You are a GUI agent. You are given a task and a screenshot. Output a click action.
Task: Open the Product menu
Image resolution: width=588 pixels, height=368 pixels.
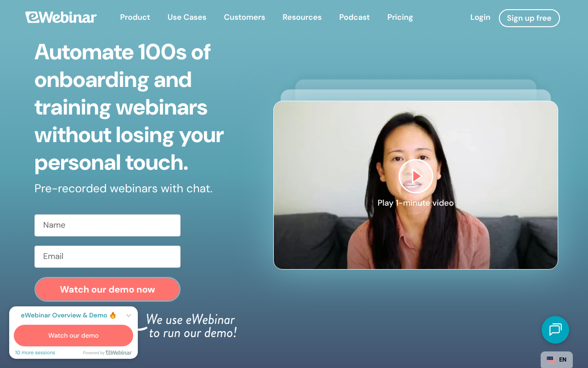135,17
